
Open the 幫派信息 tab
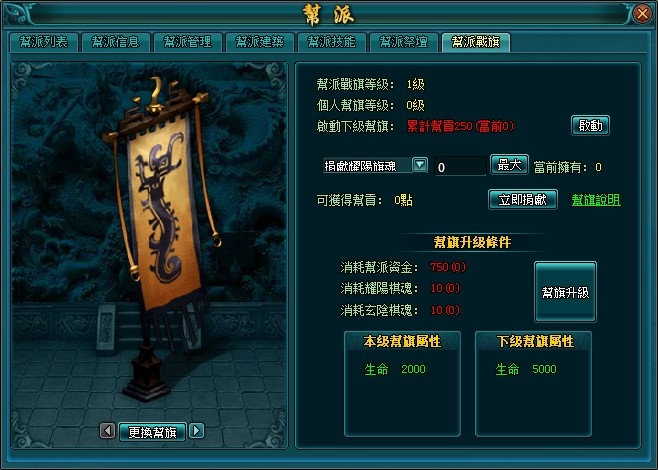116,42
